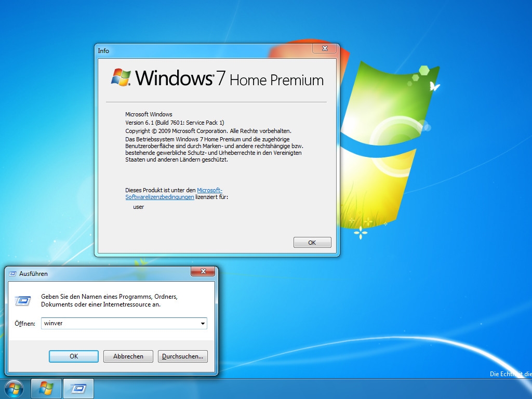
Task: Select the Ausführen taskbar button
Action: [78, 388]
